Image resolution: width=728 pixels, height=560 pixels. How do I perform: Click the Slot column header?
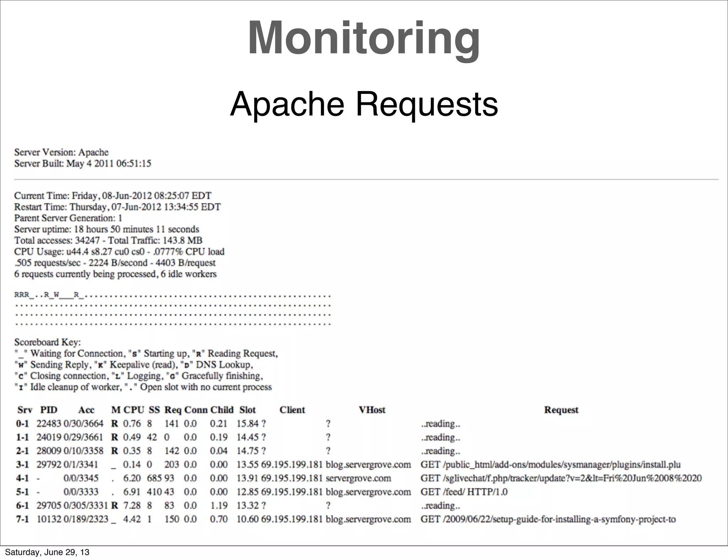(x=247, y=410)
